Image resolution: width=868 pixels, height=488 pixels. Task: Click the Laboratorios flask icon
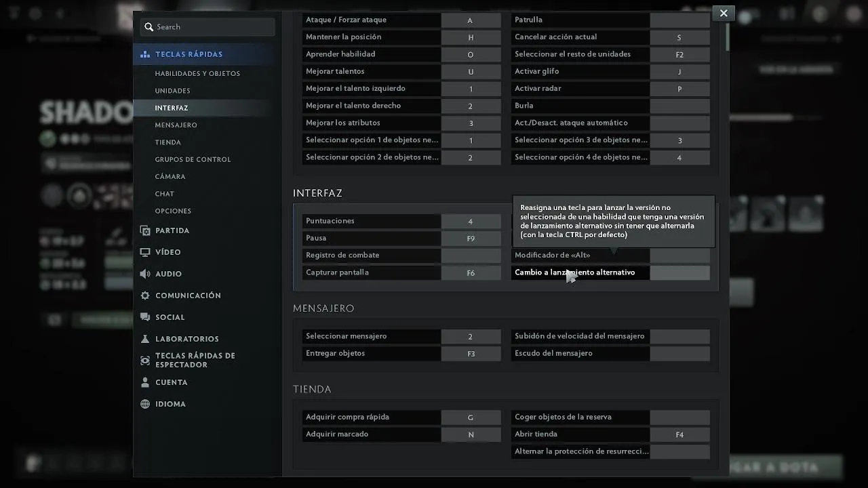145,339
